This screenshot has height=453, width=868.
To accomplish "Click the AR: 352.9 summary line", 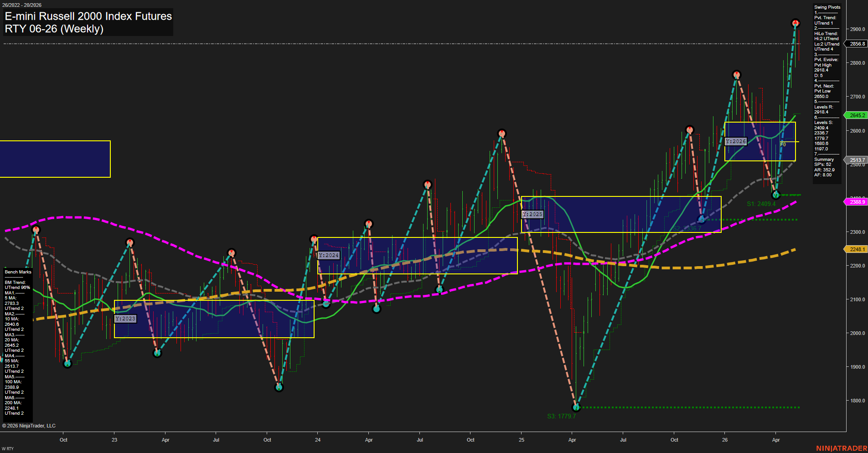I will [x=824, y=170].
